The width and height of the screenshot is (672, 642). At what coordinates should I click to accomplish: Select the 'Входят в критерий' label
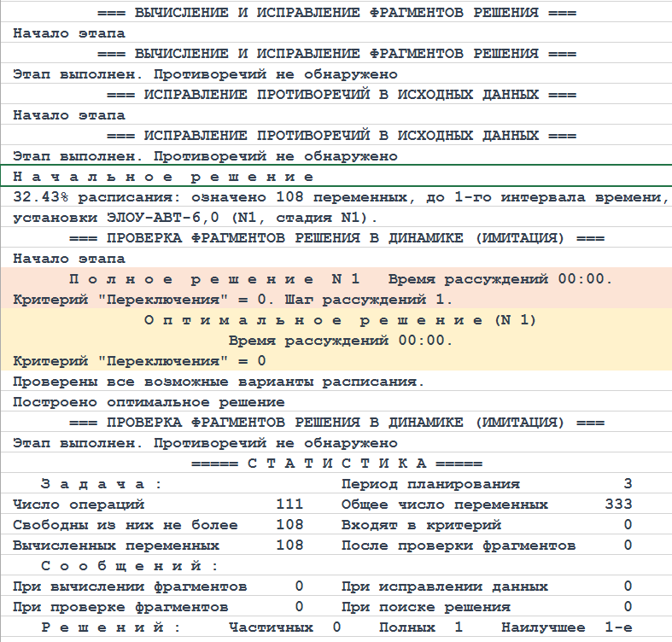(421, 525)
